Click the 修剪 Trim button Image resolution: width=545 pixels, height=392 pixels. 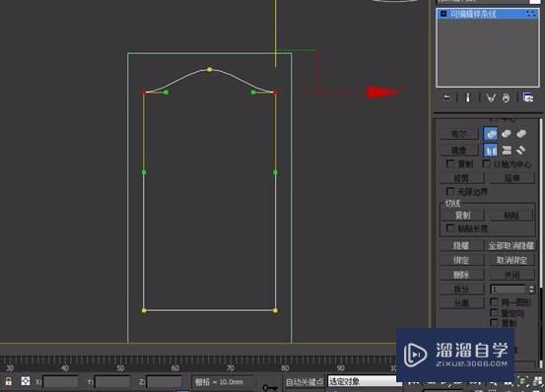pyautogui.click(x=461, y=178)
